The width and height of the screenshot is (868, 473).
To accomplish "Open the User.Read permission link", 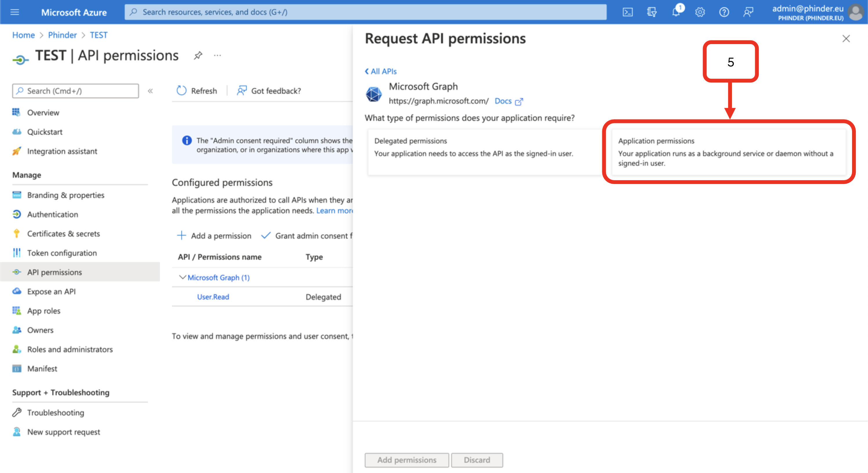I will [213, 297].
